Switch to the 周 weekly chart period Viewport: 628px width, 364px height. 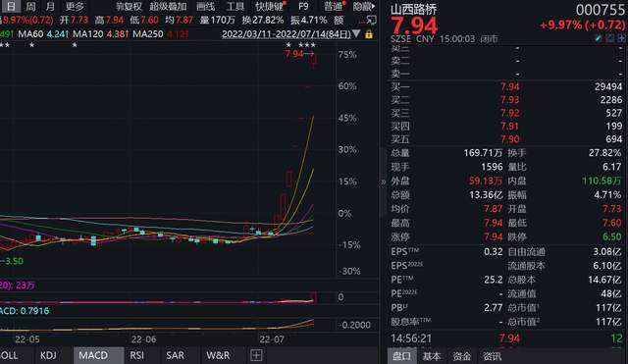click(30, 7)
